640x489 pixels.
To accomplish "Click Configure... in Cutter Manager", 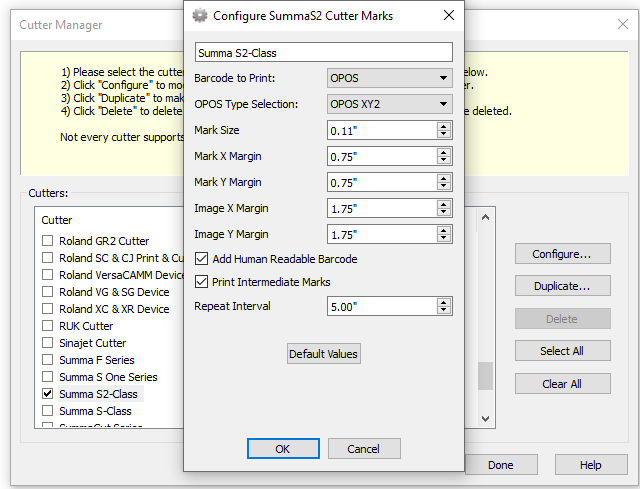I will [x=562, y=254].
